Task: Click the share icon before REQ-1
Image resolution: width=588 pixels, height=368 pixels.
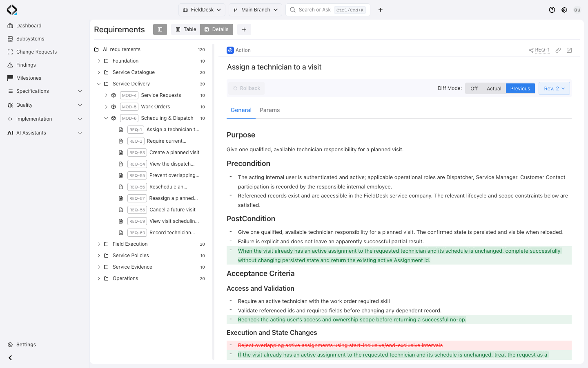Action: [x=531, y=50]
